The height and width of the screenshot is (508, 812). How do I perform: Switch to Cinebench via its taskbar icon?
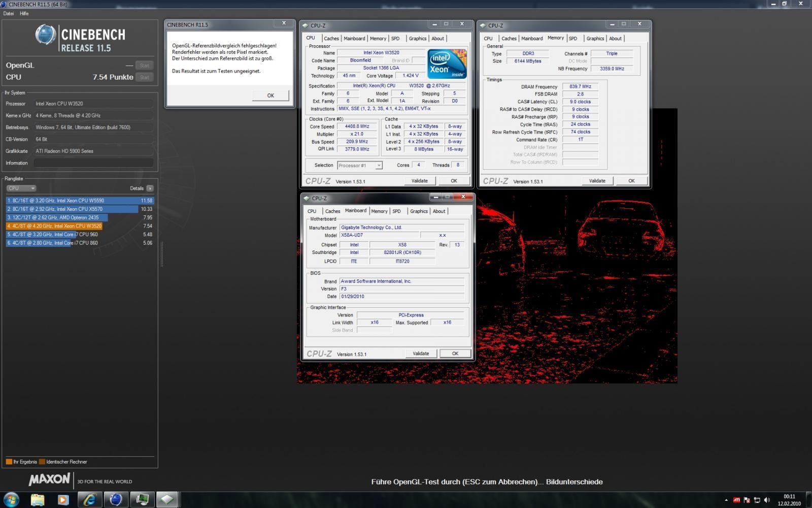116,500
